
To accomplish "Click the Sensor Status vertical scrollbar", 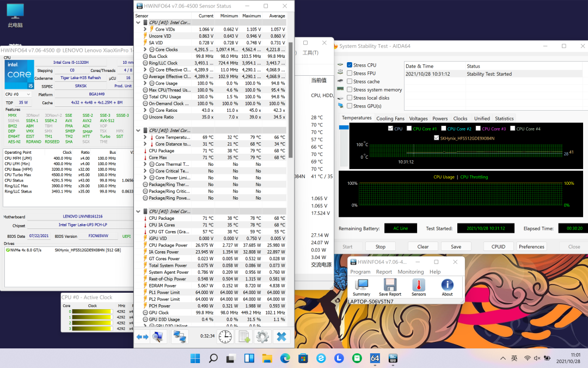I will pyautogui.click(x=290, y=100).
